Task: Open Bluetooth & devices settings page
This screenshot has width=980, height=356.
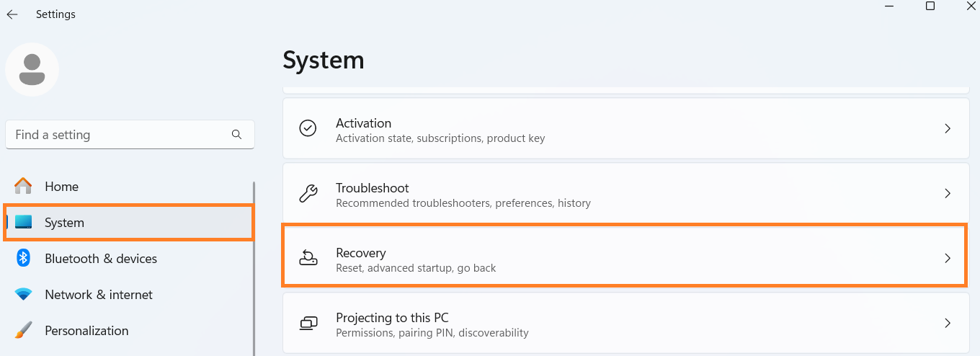Action: point(101,259)
